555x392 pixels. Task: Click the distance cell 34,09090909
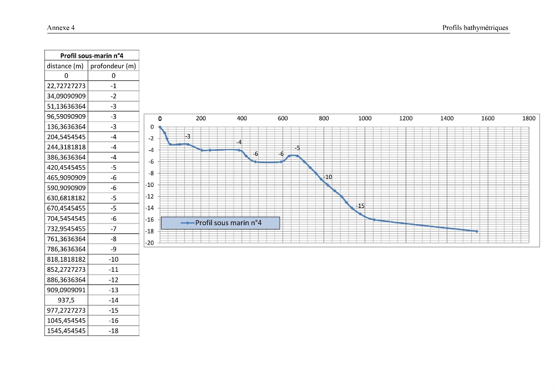tap(66, 96)
